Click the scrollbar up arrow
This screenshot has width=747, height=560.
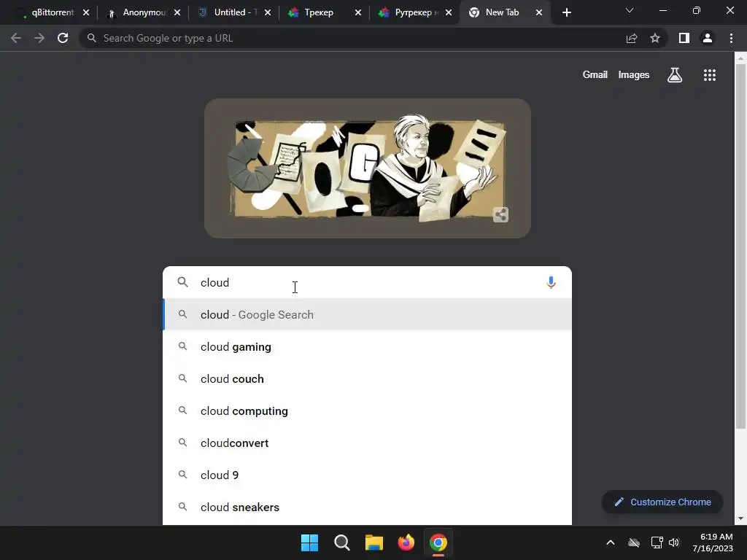[740, 58]
